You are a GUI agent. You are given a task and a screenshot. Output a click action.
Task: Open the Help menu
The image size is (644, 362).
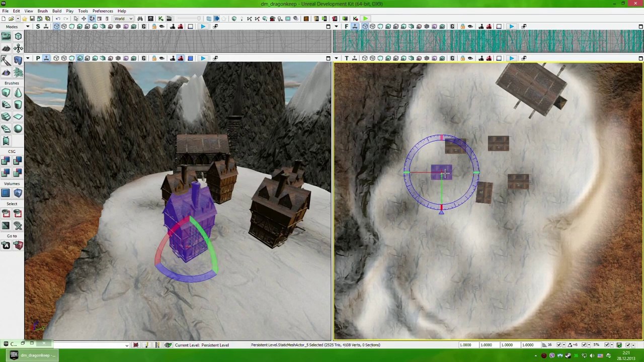pyautogui.click(x=122, y=11)
